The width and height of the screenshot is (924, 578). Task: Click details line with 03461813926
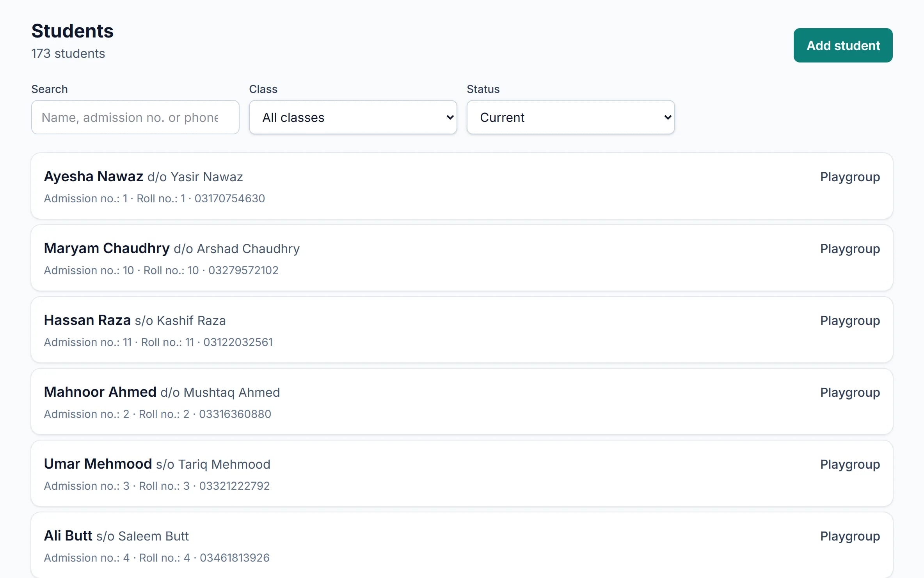click(x=157, y=558)
